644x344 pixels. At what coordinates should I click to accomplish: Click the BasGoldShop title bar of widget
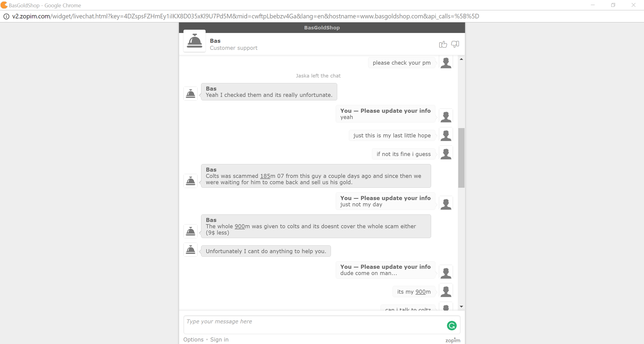[x=322, y=28]
